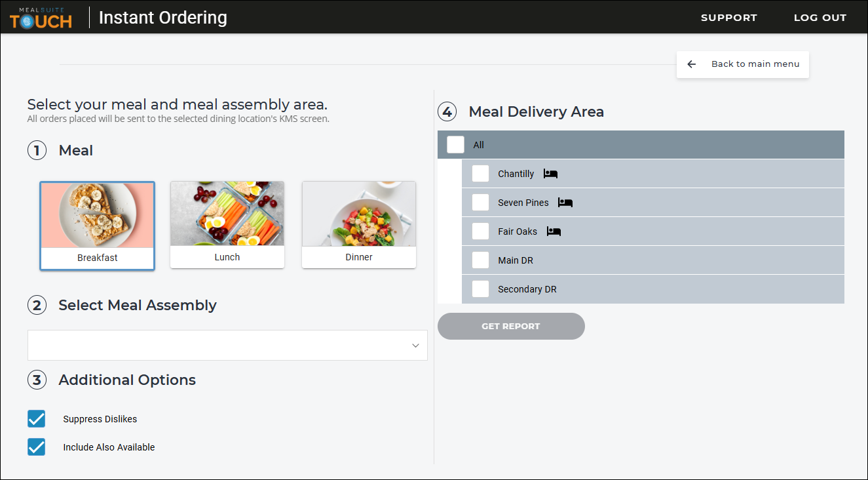Image resolution: width=868 pixels, height=480 pixels.
Task: Go back to main menu
Action: tap(743, 64)
